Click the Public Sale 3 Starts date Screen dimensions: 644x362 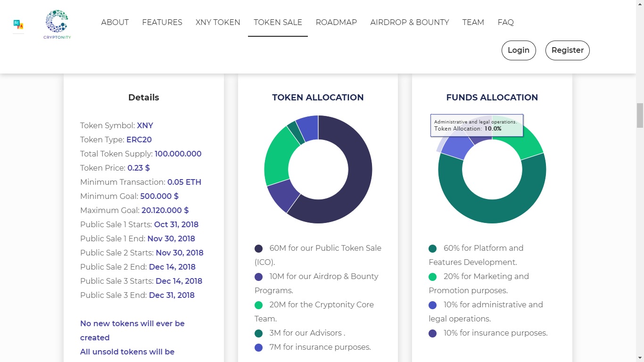click(179, 281)
